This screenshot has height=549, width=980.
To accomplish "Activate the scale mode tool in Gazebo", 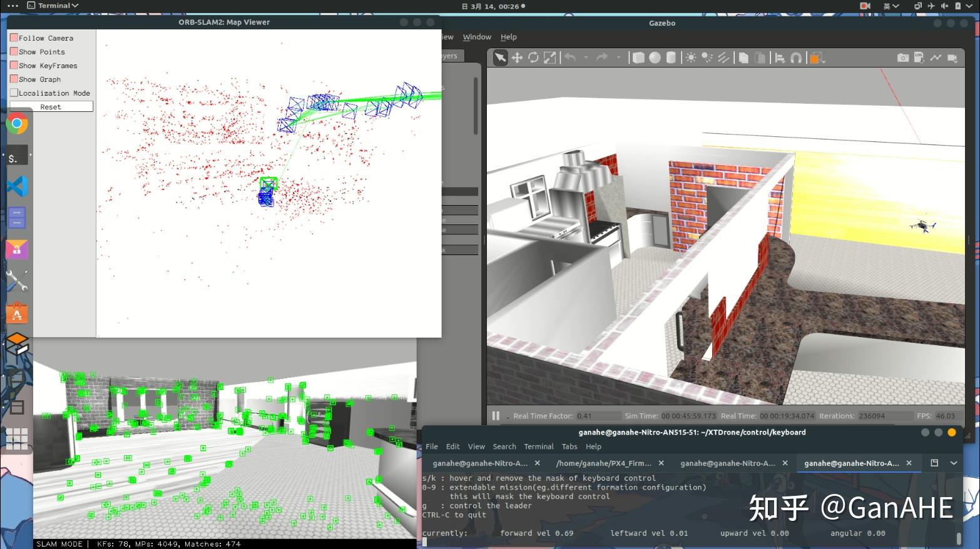I will [x=549, y=58].
